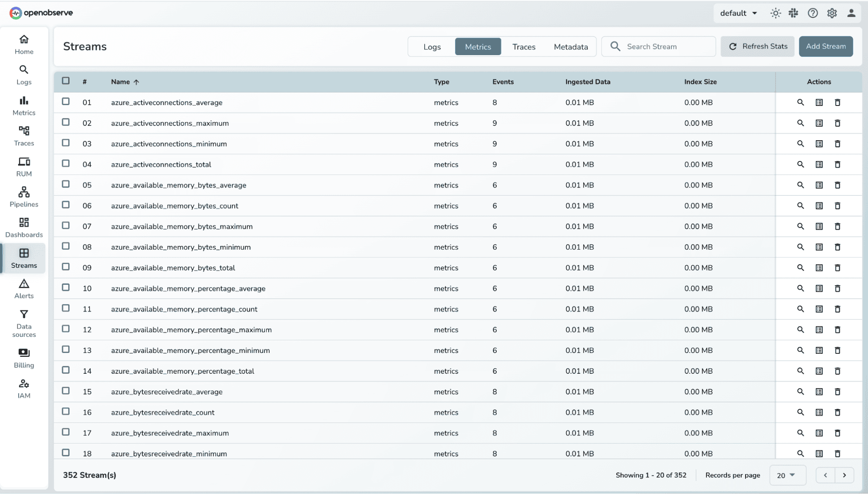Image resolution: width=868 pixels, height=494 pixels.
Task: Delete the azure_bytesreceivedrate_count stream
Action: [838, 412]
